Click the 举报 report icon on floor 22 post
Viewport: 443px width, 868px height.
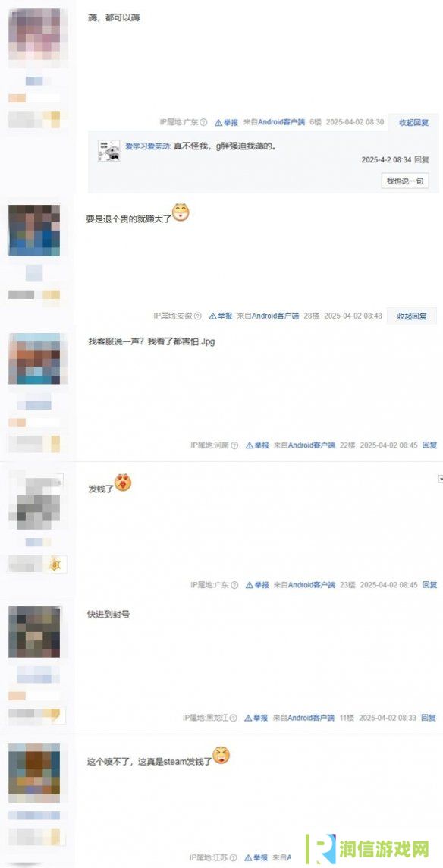(249, 445)
